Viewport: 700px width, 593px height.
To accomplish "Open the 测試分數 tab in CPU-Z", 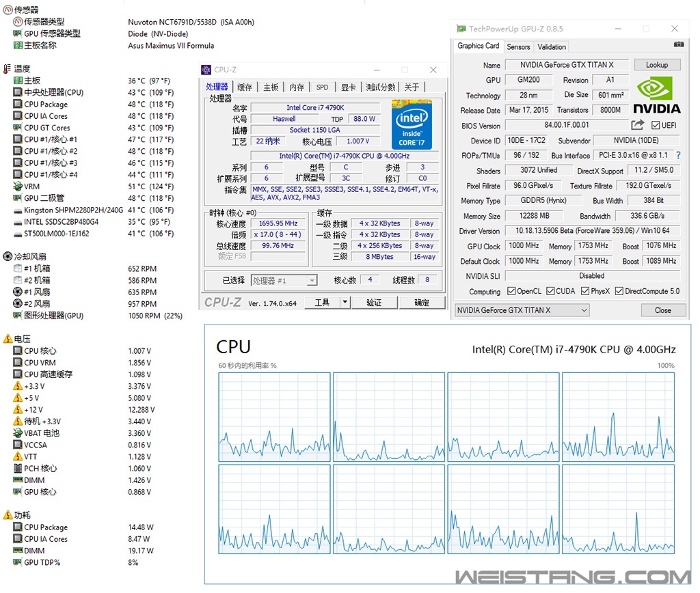I will click(380, 87).
